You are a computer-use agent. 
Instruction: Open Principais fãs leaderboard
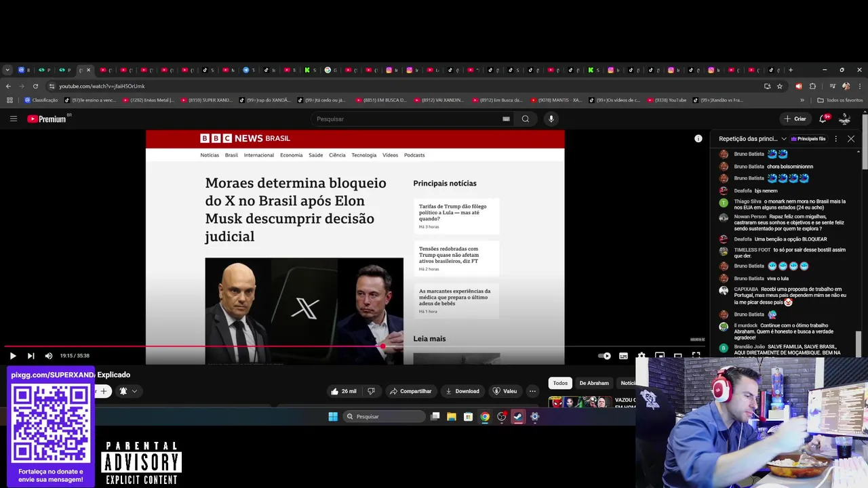coord(808,138)
